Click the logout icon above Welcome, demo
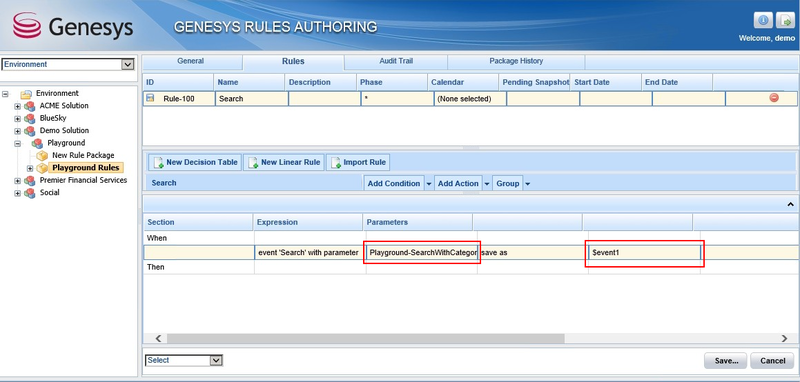 click(x=785, y=21)
